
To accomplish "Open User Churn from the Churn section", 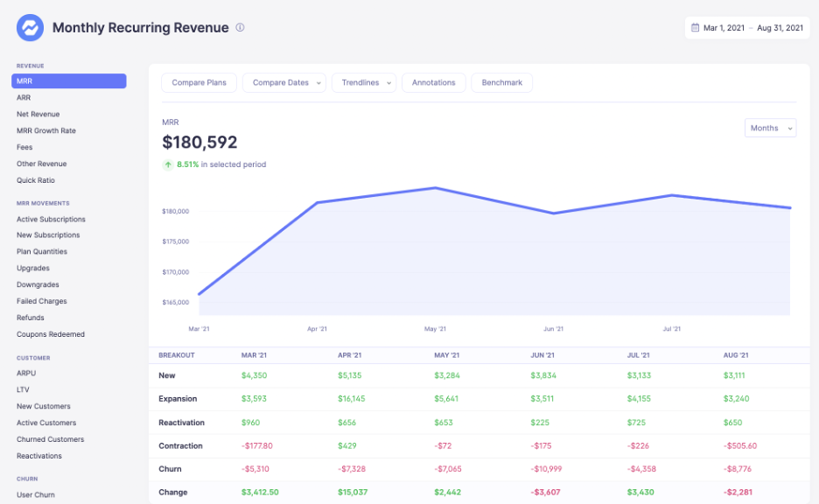I will 37,494.
